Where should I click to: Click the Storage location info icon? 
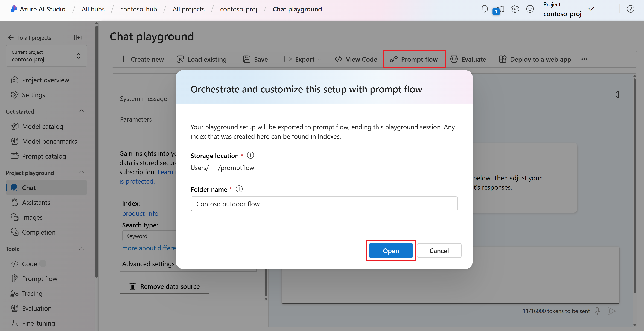point(250,155)
